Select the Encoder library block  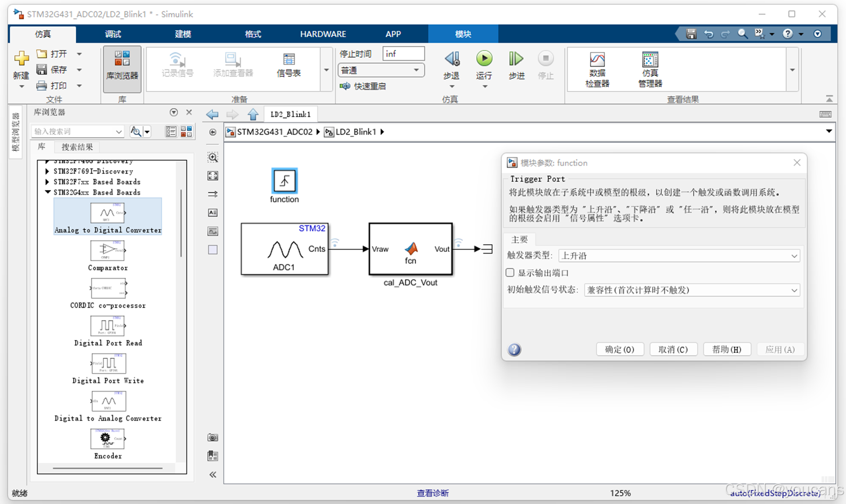108,444
